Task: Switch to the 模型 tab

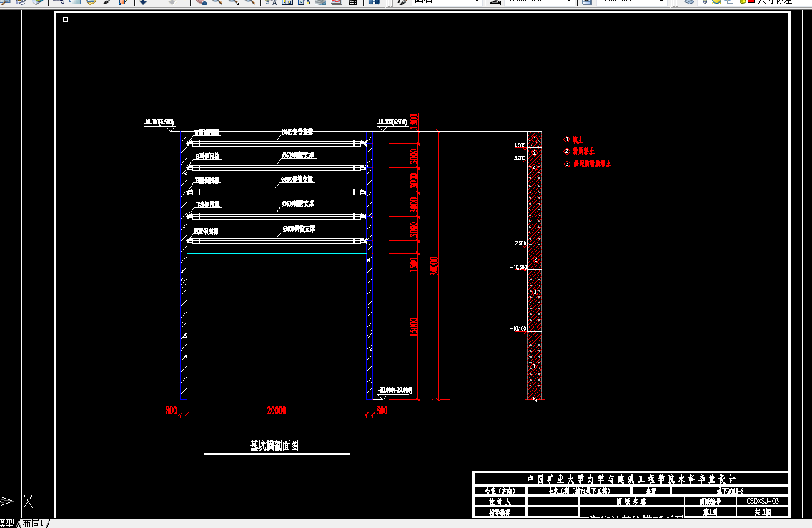Action: pyautogui.click(x=8, y=523)
